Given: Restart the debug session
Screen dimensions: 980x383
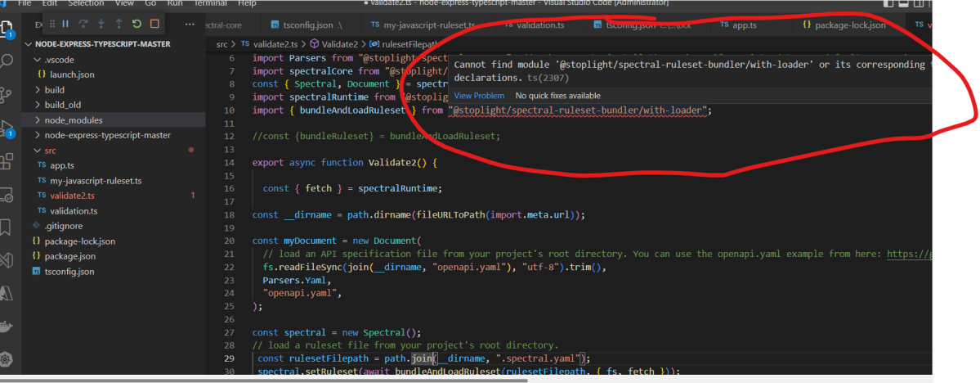Looking at the screenshot, I should [136, 24].
